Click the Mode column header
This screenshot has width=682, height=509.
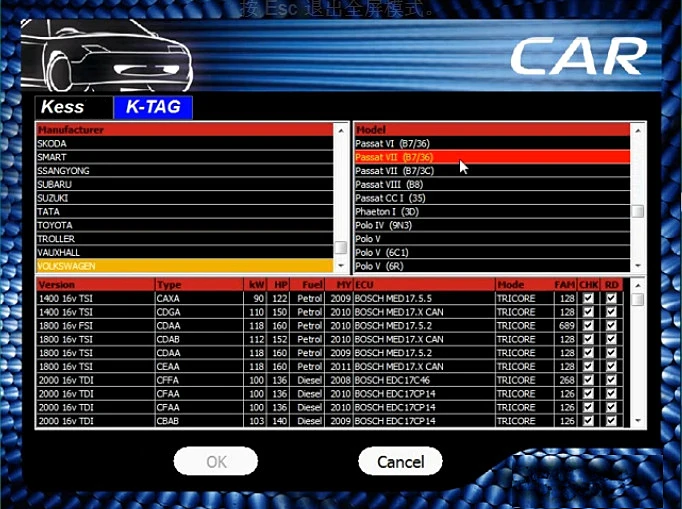tap(524, 285)
